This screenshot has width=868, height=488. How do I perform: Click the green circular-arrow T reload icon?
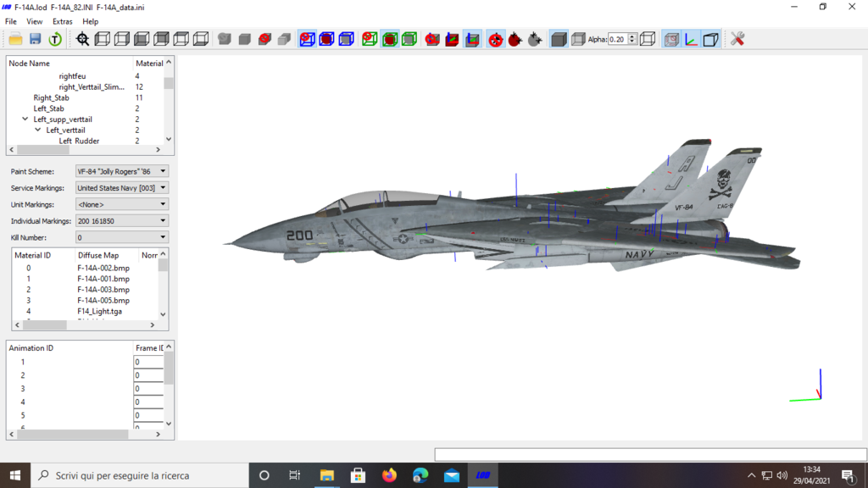coord(55,39)
